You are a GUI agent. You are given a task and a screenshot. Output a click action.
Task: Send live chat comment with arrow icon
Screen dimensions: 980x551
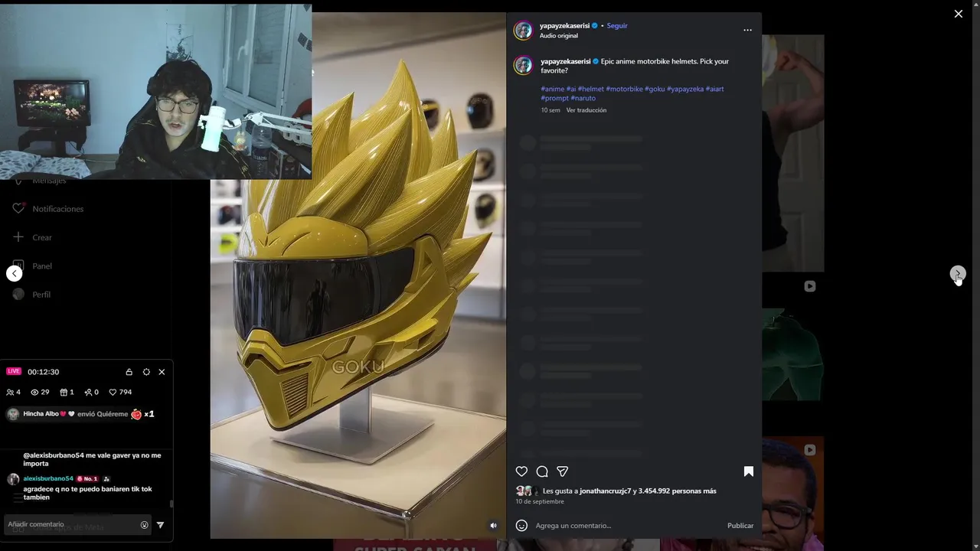click(160, 525)
